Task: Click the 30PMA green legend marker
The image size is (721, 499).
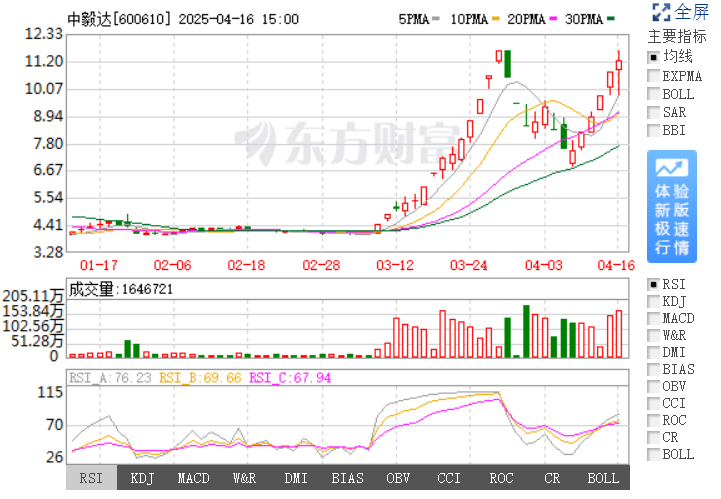Action: [x=611, y=19]
